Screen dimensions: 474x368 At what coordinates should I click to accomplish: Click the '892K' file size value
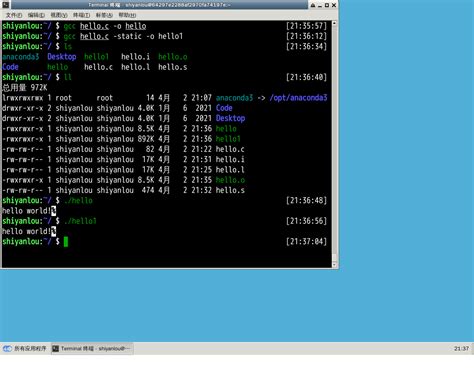point(146,139)
